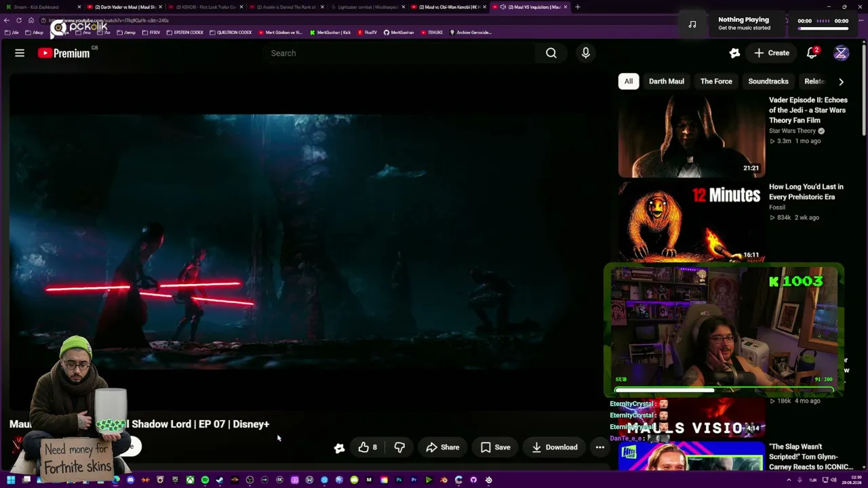The image size is (868, 488).
Task: Click the music note icon in the player widget
Action: 692,24
